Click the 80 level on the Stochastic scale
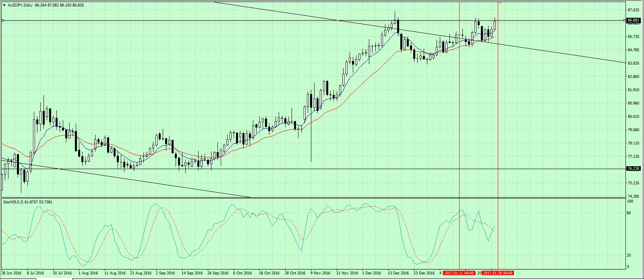644x280 pixels. click(x=630, y=213)
